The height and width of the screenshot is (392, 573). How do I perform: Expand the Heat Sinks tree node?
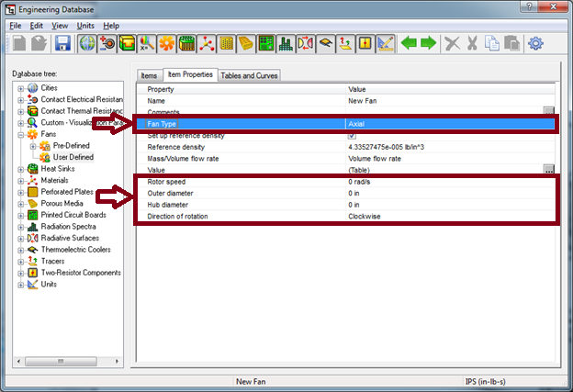[20, 169]
